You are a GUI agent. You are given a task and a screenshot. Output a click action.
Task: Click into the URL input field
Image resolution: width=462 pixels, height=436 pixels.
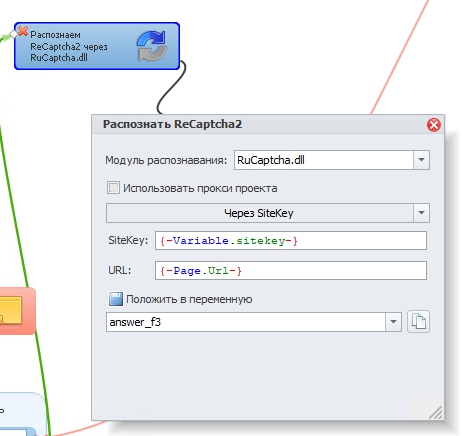pos(291,270)
